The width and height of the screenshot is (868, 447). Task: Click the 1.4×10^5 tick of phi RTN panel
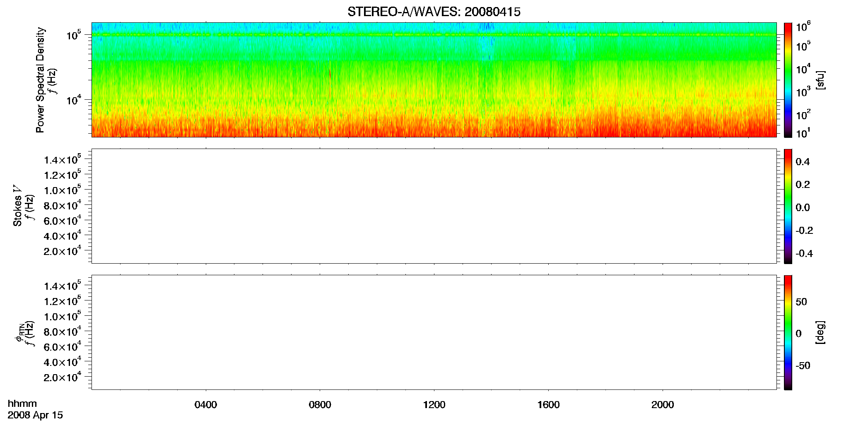pyautogui.click(x=62, y=286)
